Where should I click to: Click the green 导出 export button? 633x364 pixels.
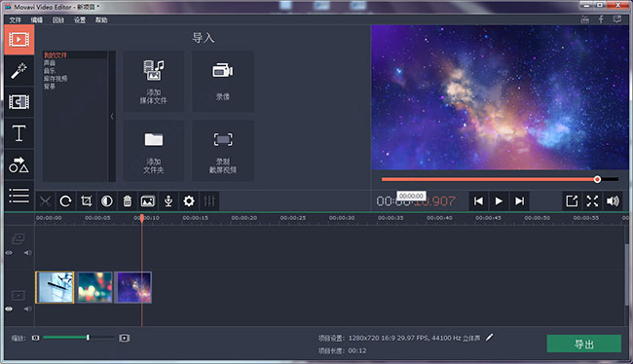[x=583, y=344]
